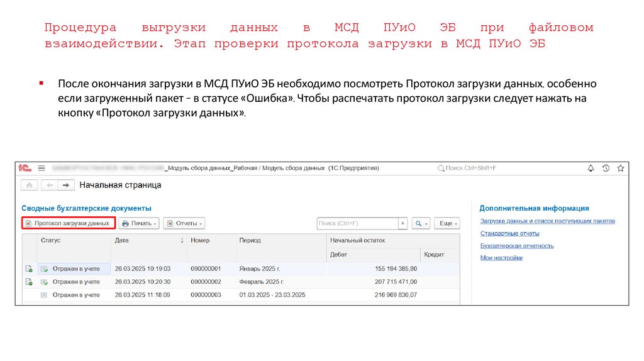Screen dimensions: 644x361
Task: Open the search magnifier dropdown
Action: click(x=421, y=223)
